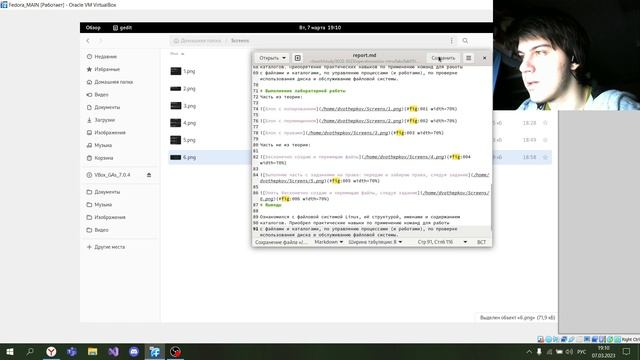Go to Домашняя папка in sidebar

113,82
